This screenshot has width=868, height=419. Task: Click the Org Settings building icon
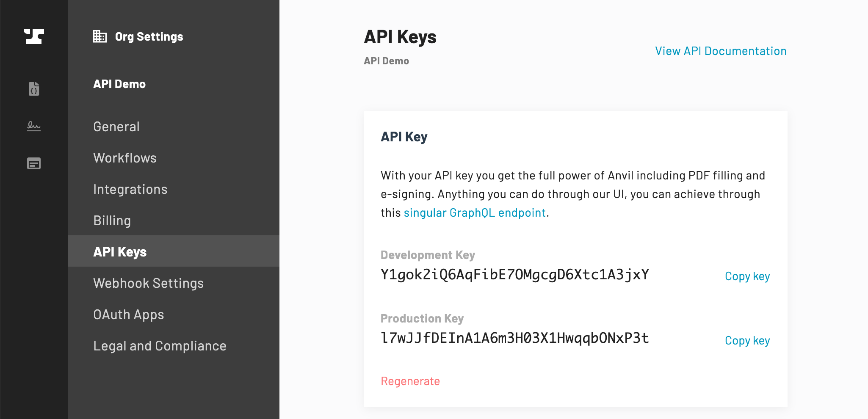[100, 36]
